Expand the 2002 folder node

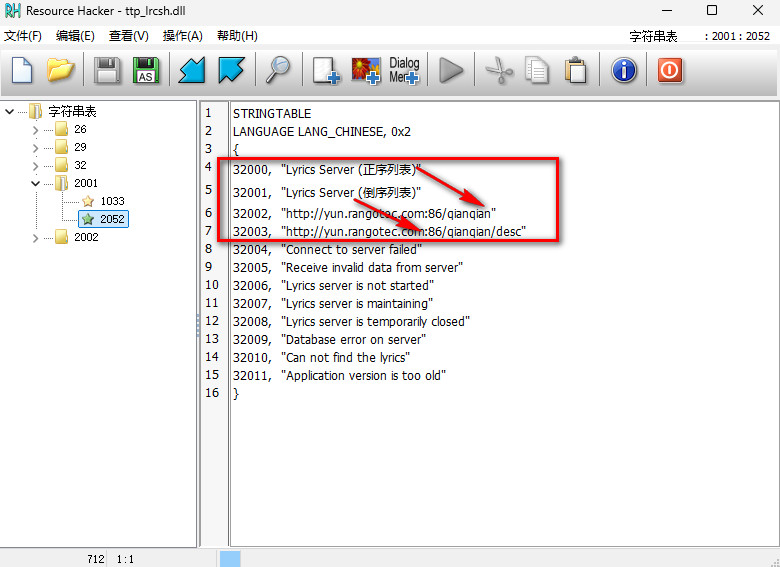[x=36, y=237]
